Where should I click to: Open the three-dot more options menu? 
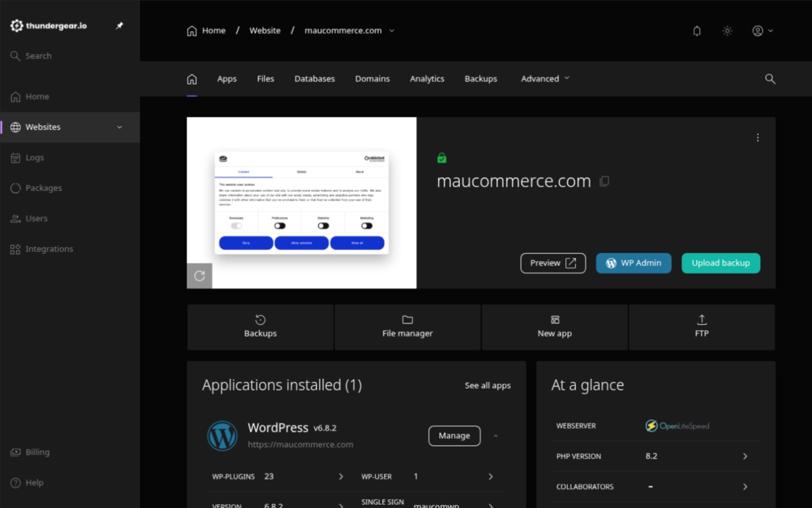coord(758,138)
